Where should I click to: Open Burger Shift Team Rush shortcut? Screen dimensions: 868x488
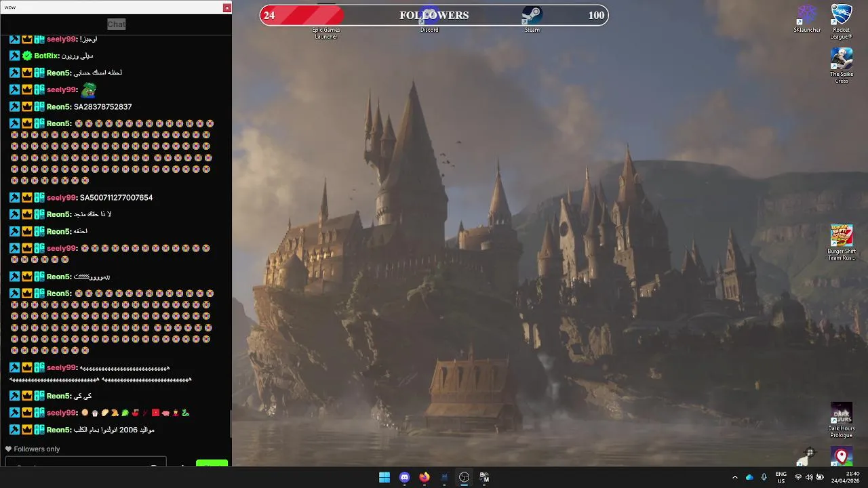click(x=842, y=243)
